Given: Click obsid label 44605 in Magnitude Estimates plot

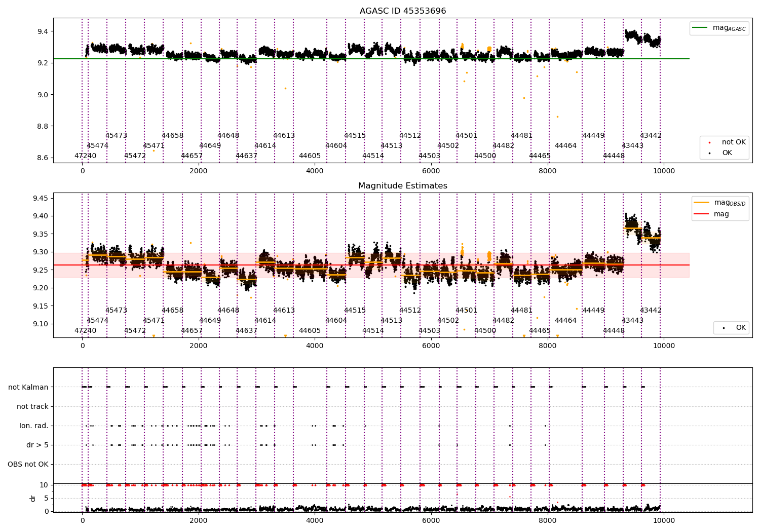Looking at the screenshot, I should [x=310, y=330].
